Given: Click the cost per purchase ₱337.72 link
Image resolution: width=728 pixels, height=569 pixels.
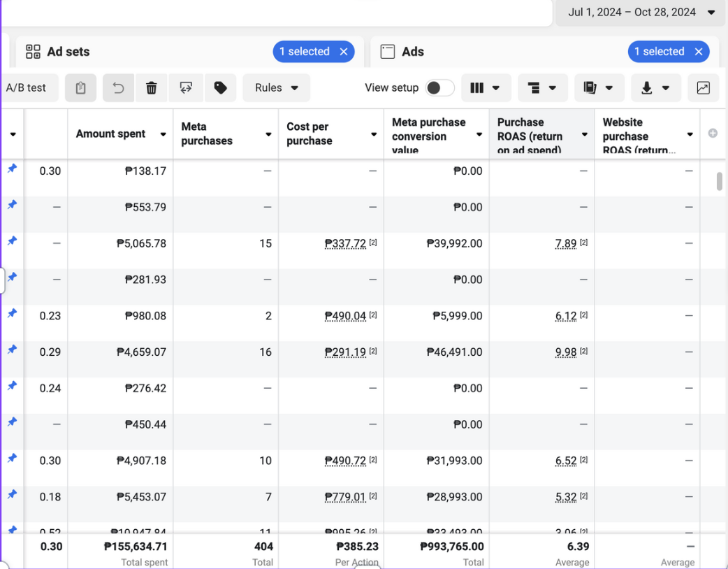Looking at the screenshot, I should (x=345, y=243).
